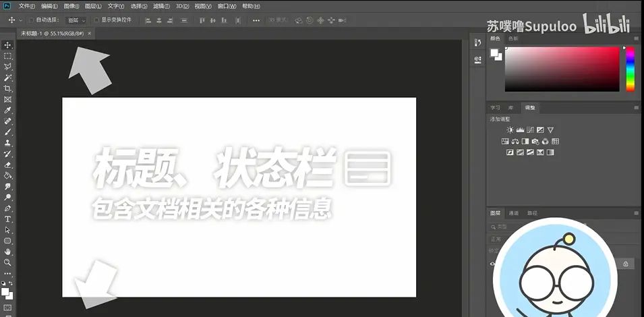Viewport: 644px width, 317px height.
Task: Enable the 显示变换控件 checkbox
Action: (x=96, y=20)
